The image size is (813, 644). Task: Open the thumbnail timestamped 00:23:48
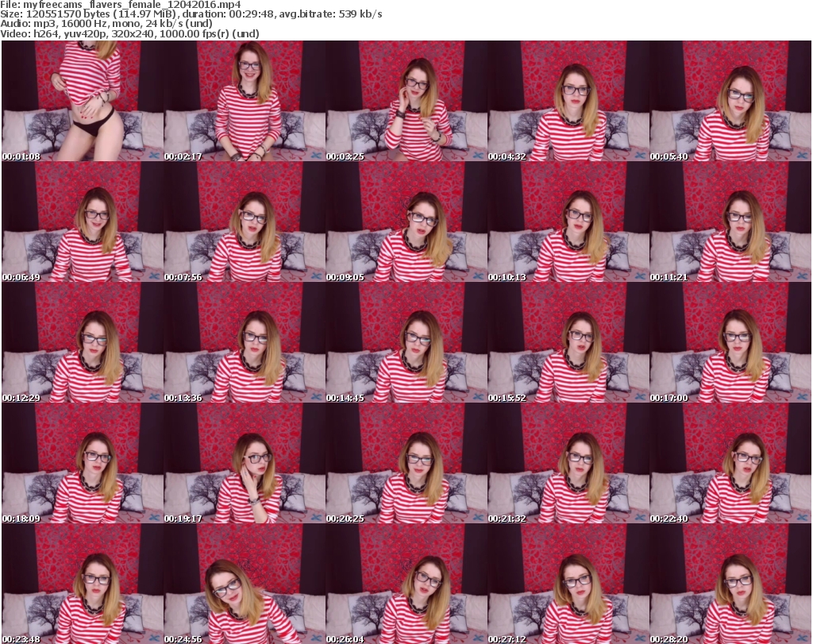[82, 584]
